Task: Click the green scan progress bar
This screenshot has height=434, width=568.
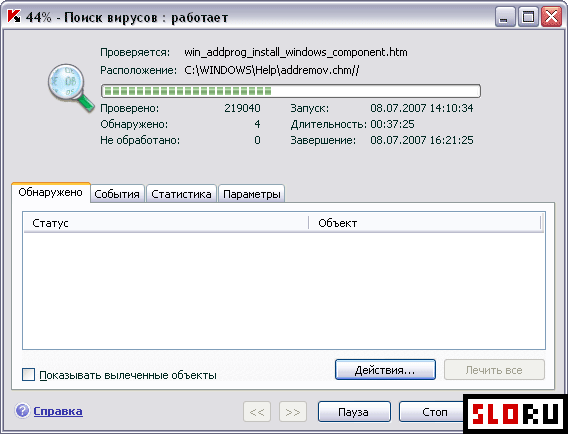Action: click(291, 91)
